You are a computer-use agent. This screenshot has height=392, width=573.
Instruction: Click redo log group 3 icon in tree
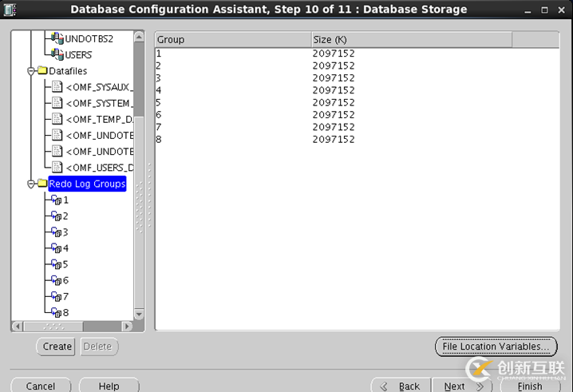[57, 232]
